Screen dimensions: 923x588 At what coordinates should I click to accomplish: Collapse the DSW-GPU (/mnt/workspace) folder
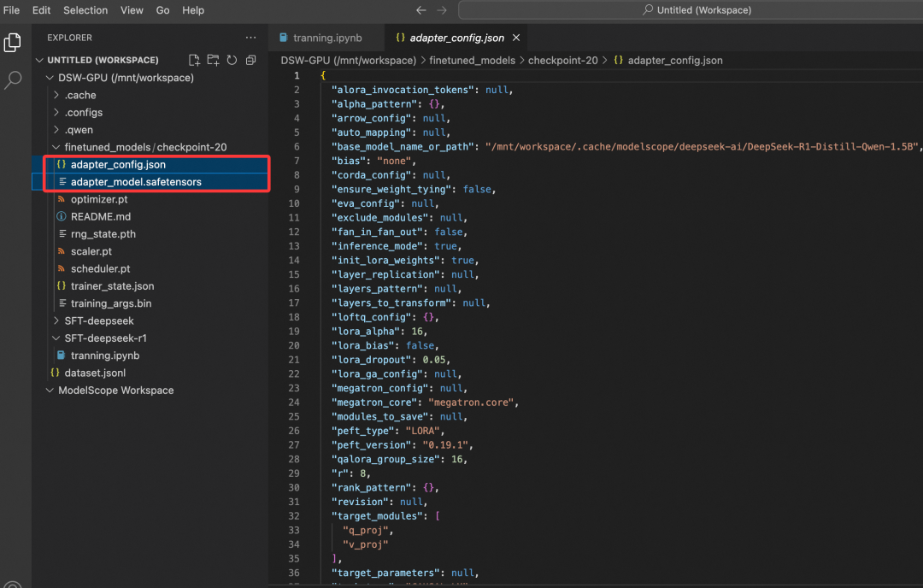tap(50, 78)
